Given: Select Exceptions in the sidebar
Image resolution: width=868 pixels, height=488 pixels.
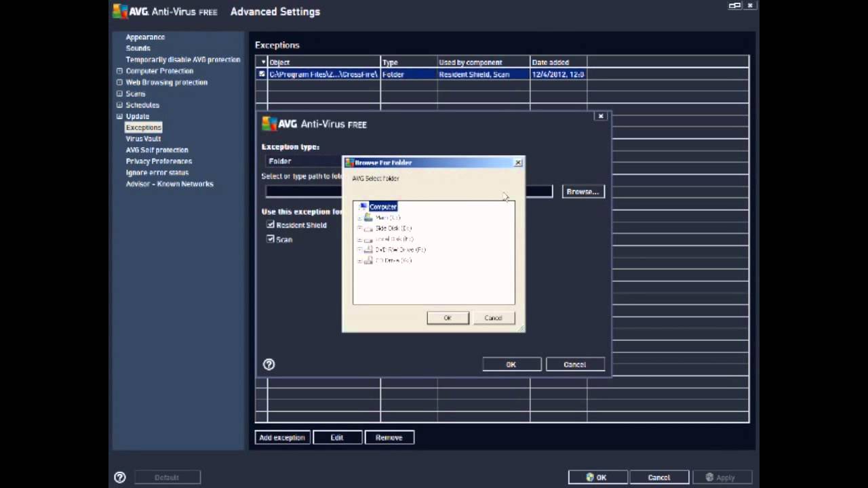Looking at the screenshot, I should [x=143, y=127].
